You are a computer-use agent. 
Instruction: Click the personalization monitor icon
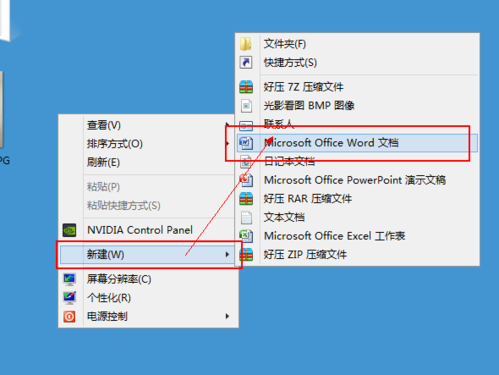tap(69, 298)
